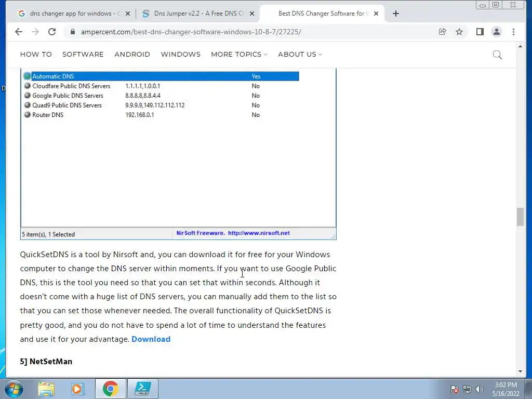Open Chrome three-dot menu
Viewport: 532px width, 399px height.
513,32
